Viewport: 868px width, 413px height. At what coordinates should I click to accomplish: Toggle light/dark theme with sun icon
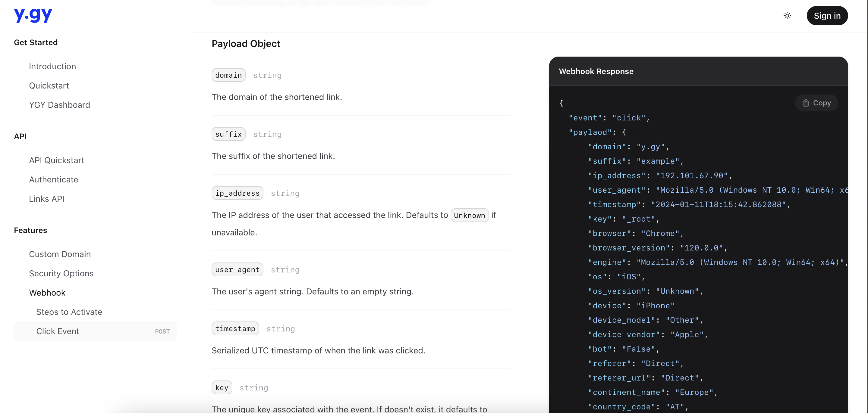tap(787, 15)
